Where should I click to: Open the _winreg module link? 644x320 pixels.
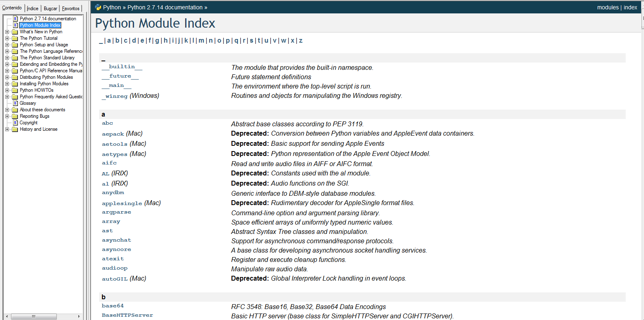[x=115, y=96]
